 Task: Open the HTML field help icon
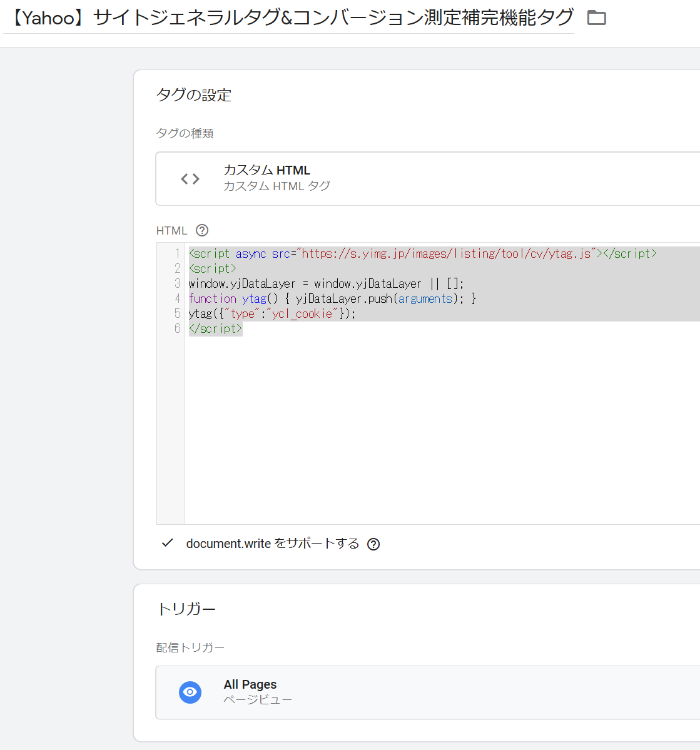pos(202,231)
